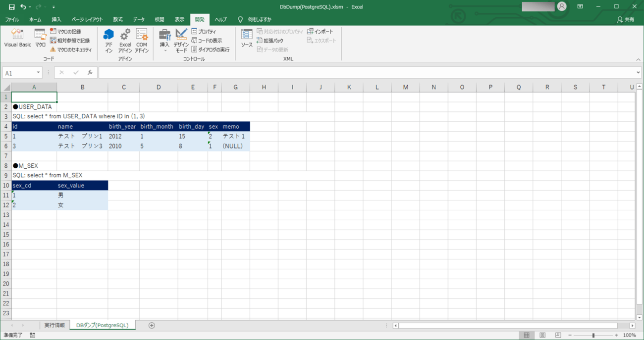Open マクロのセキュリティ settings
Image resolution: width=644 pixels, height=340 pixels.
(71, 49)
